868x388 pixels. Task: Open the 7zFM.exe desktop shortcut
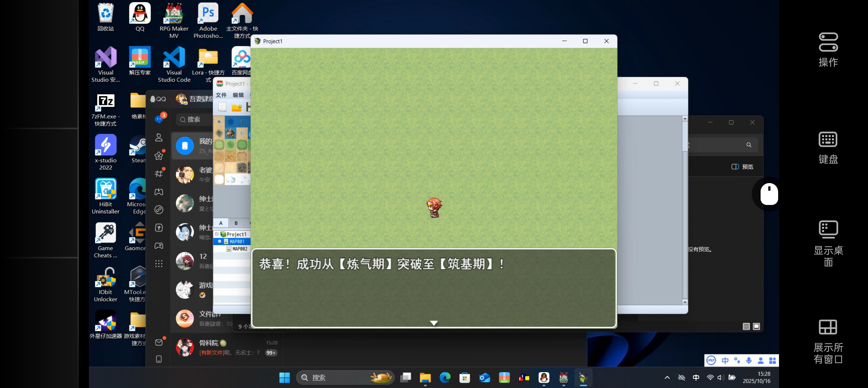[106, 110]
